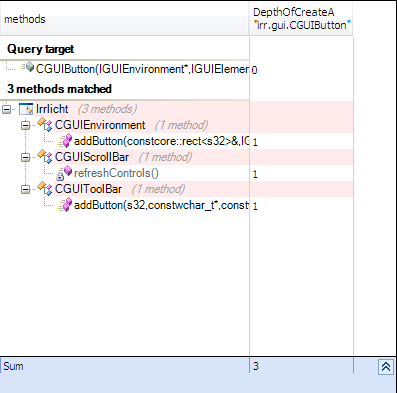Click the CGUIEnvironment class icon
Screen dimensions: 397x393
pos(45,125)
